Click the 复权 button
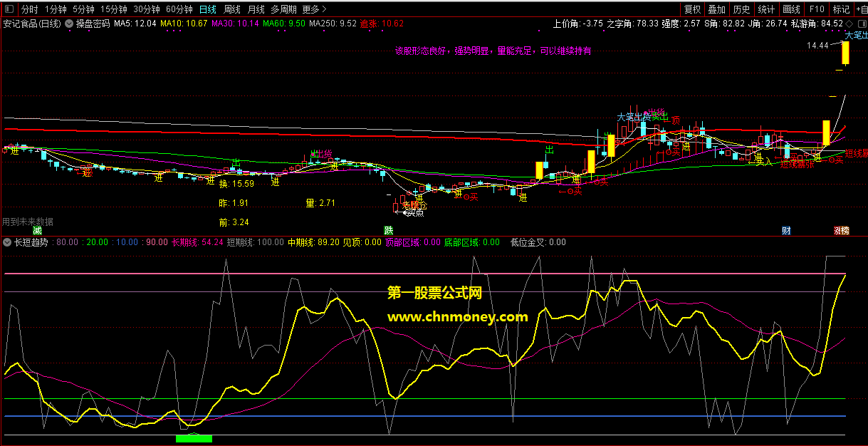Image resolution: width=868 pixels, height=446 pixels. tap(692, 9)
